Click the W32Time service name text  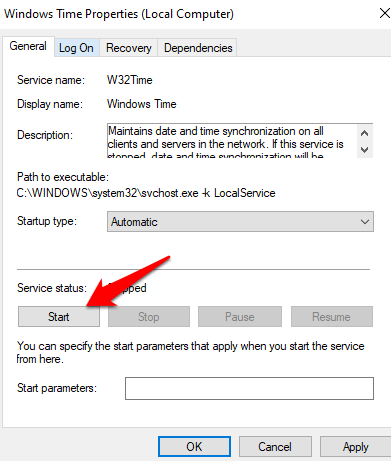[x=129, y=80]
